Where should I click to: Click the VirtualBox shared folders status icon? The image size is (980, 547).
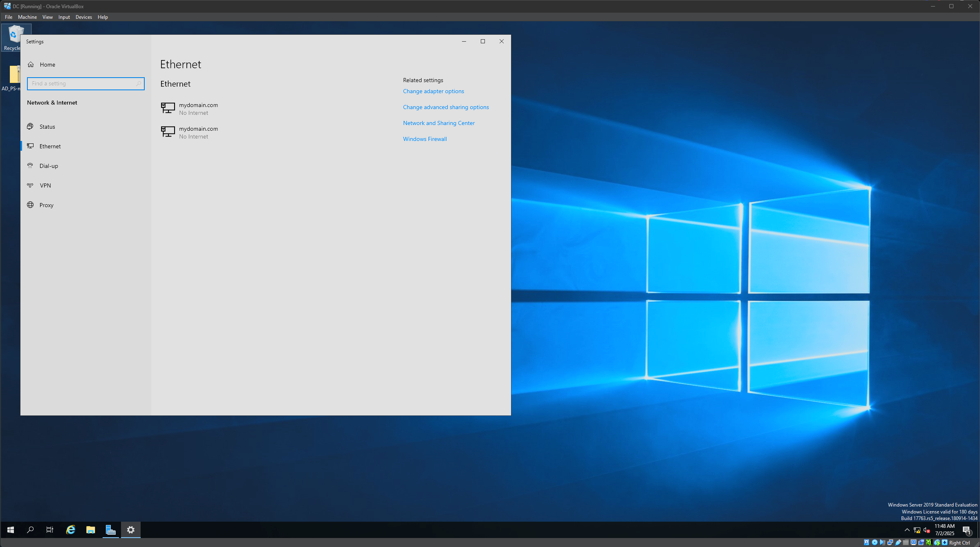(906, 543)
